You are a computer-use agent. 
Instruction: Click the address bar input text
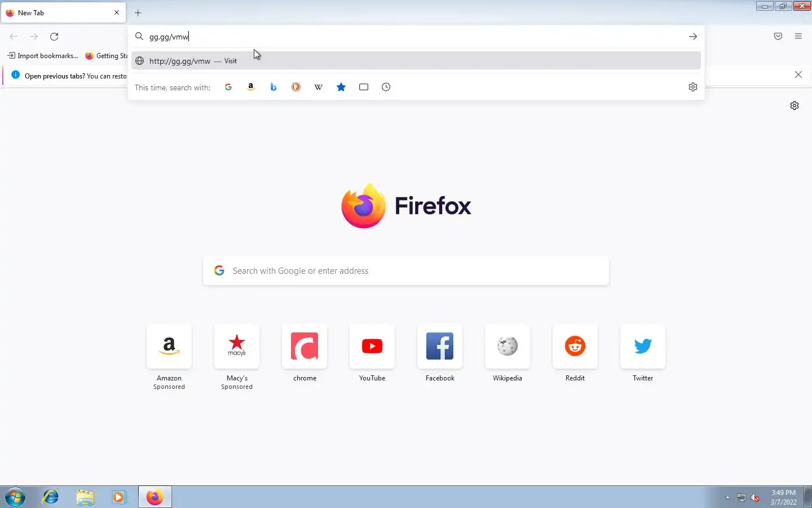[x=169, y=37]
